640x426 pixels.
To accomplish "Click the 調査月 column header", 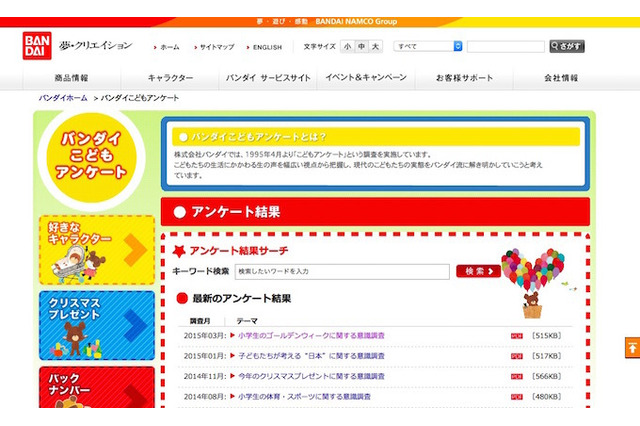I will pos(200,321).
